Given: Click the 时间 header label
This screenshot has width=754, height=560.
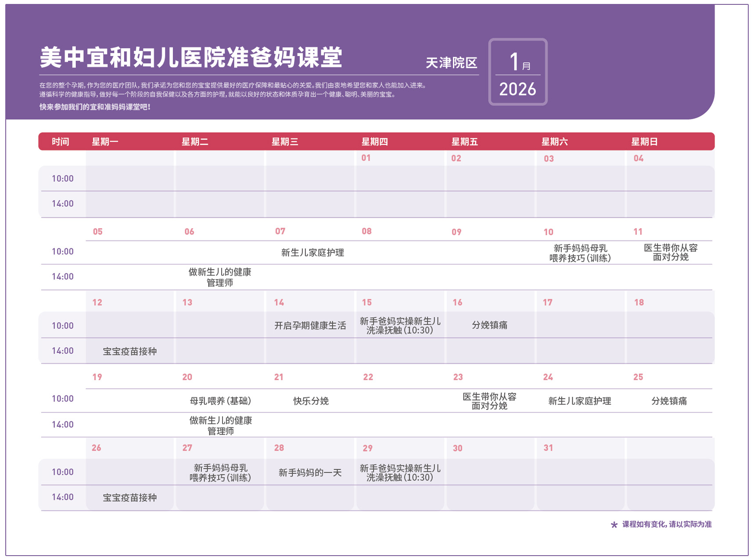Looking at the screenshot, I should pos(61,142).
